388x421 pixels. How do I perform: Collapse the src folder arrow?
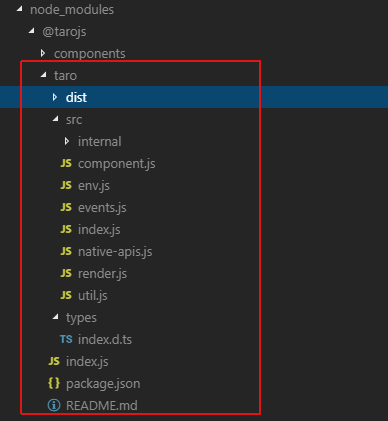point(56,119)
